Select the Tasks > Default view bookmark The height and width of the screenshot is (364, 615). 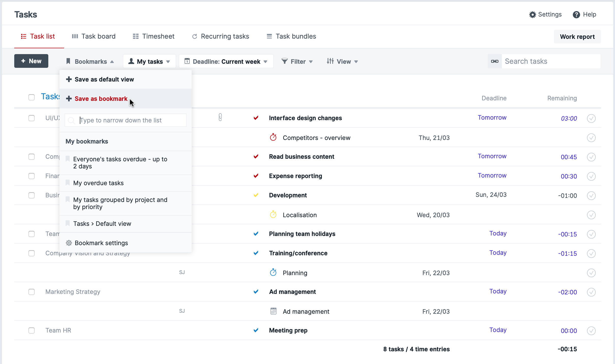click(126, 224)
